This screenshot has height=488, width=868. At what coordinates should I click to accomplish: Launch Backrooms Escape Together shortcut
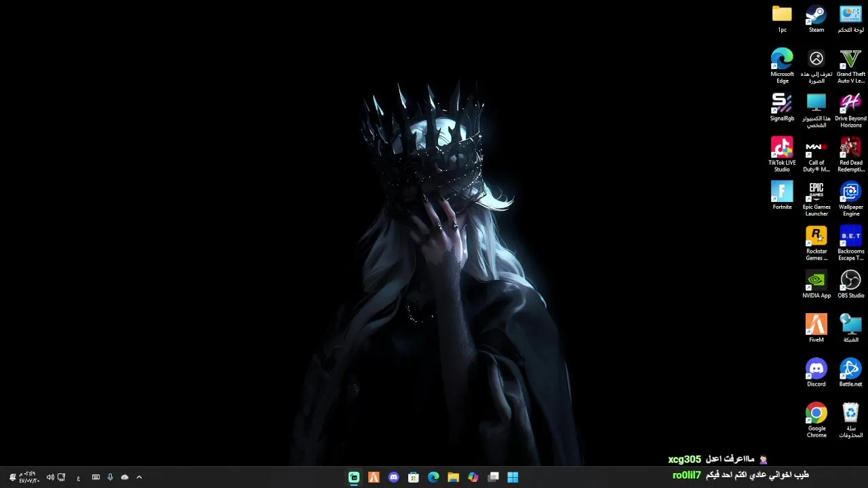point(850,243)
